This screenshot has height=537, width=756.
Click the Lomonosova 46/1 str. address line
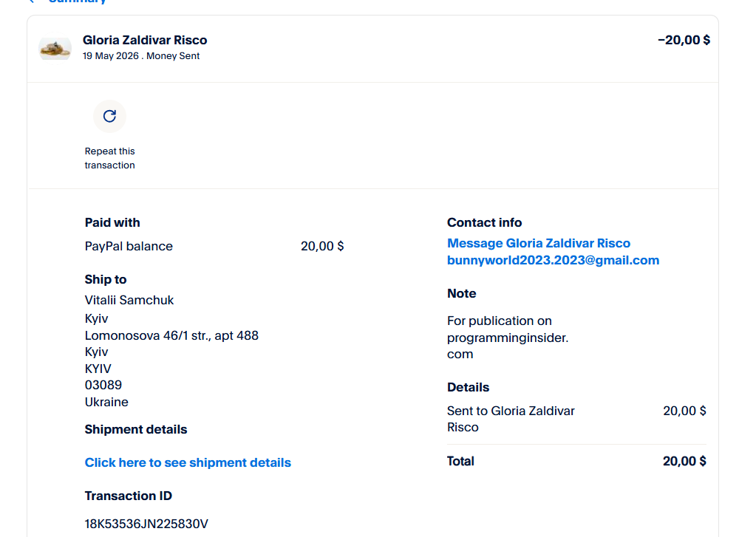[x=171, y=335]
